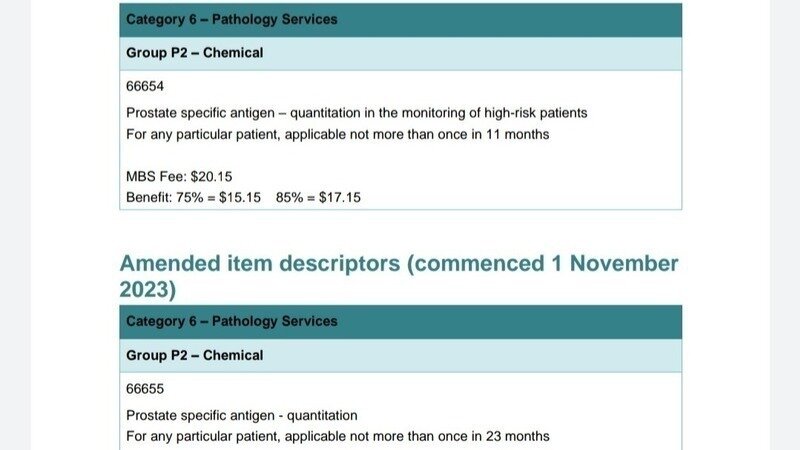Image resolution: width=800 pixels, height=450 pixels.
Task: Click the 85% = $17.15 benefit
Action: (x=320, y=198)
